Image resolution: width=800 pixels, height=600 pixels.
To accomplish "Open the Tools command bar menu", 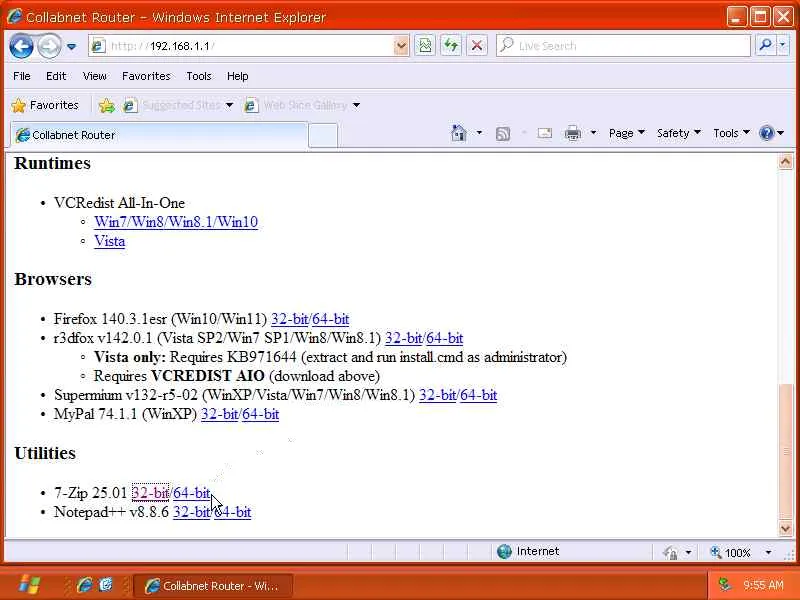I will 731,133.
